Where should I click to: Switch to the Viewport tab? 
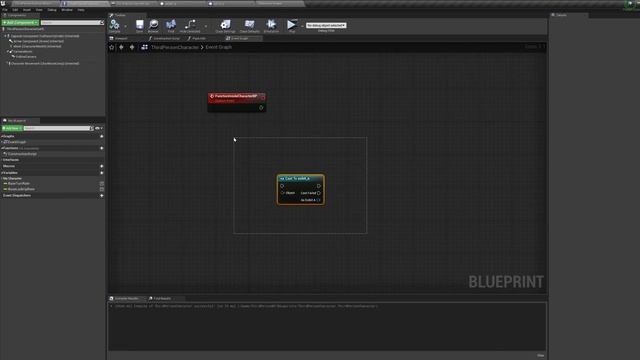click(121, 38)
